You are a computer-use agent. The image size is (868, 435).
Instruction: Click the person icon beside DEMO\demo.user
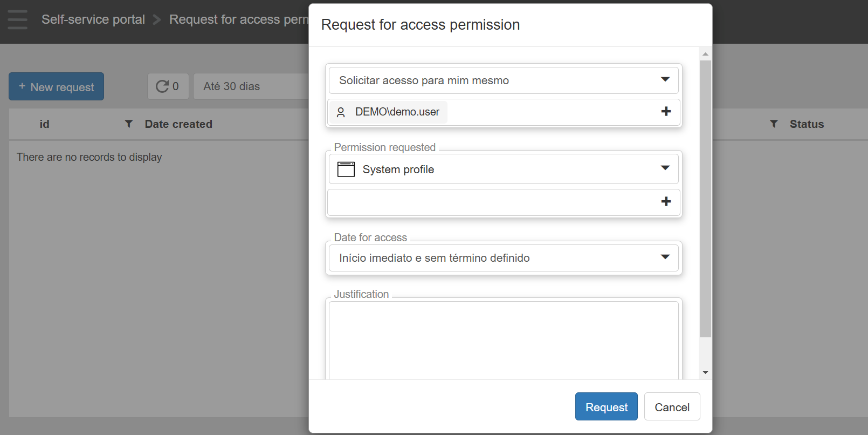[x=341, y=112]
